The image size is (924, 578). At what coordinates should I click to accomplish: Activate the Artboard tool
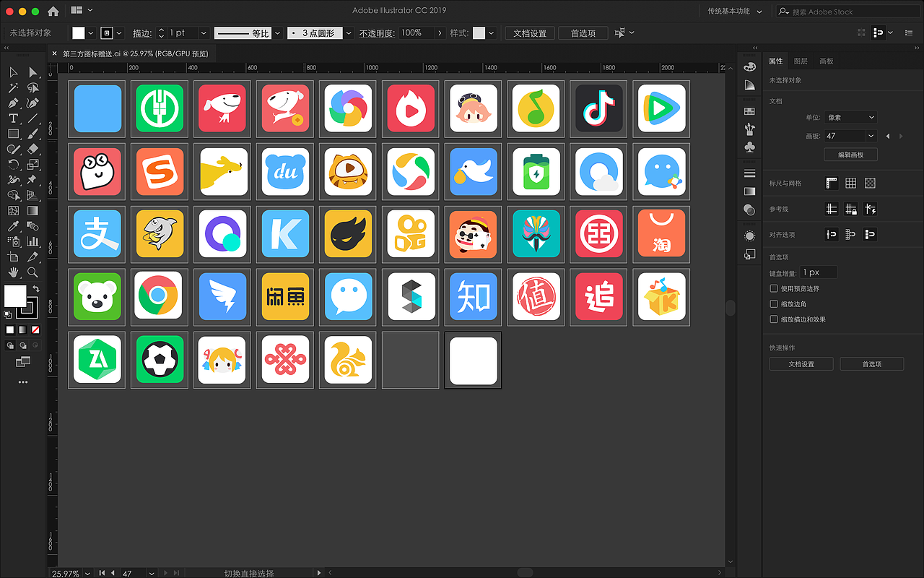(13, 257)
